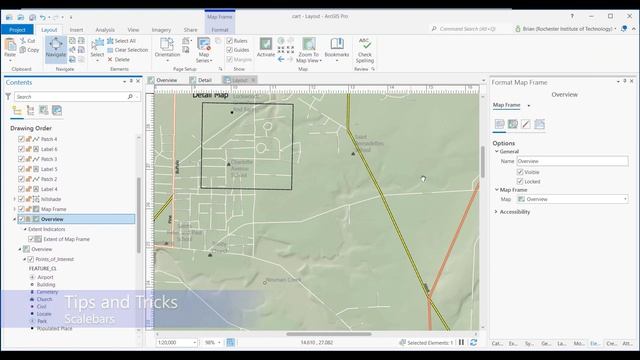Run Check Spelling
This screenshot has width=640, height=360.
[x=364, y=50]
